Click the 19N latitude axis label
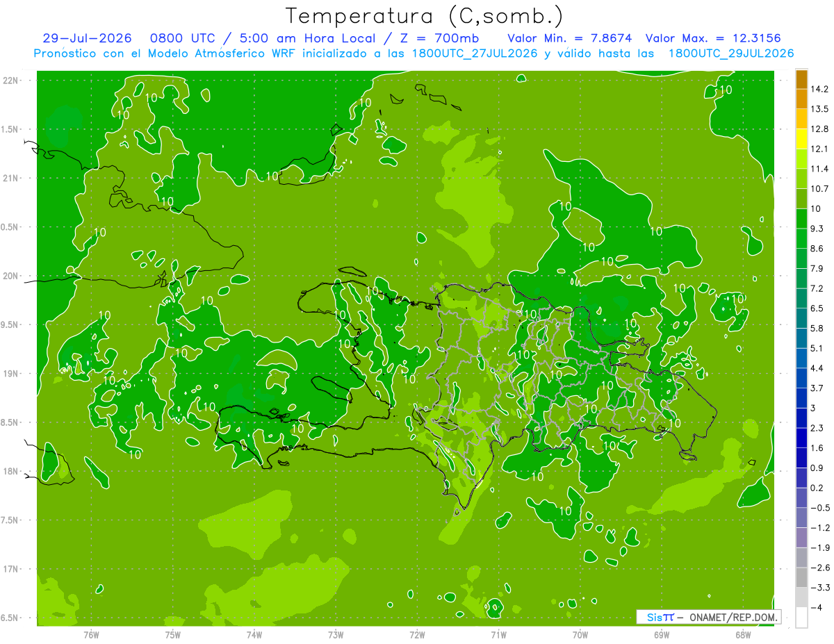 10,374
